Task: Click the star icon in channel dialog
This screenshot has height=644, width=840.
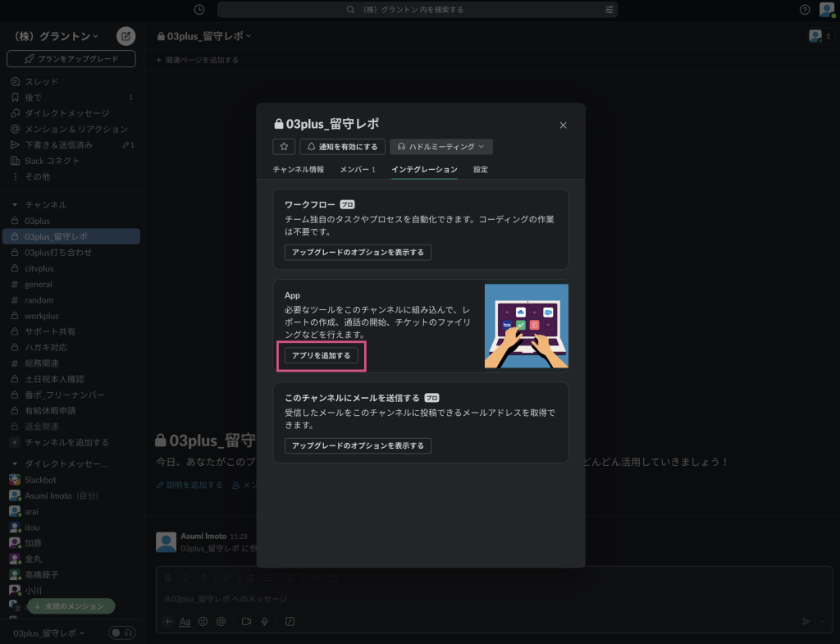Action: pos(284,147)
